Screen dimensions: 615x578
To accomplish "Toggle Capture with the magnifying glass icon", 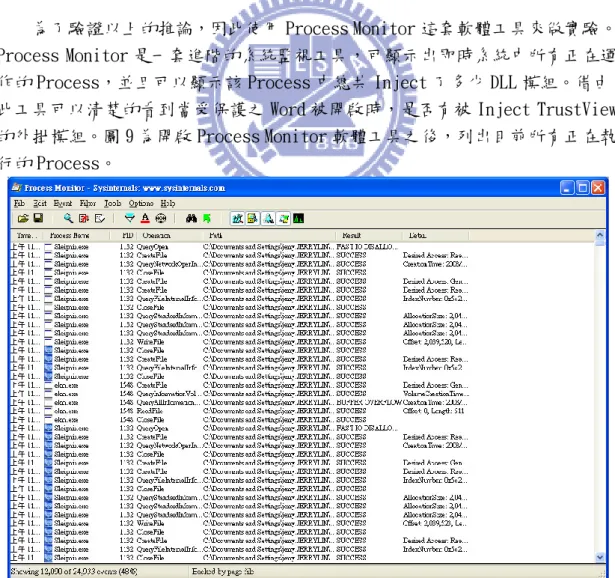I will 68,218.
